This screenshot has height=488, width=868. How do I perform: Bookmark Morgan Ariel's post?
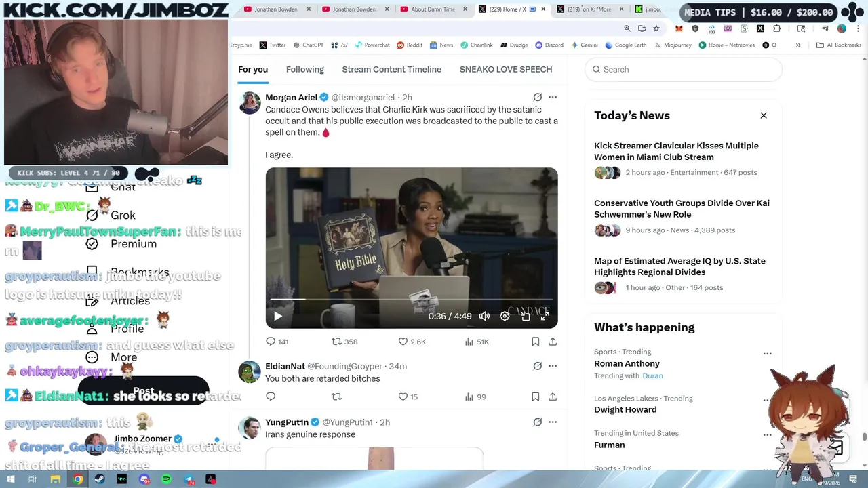[535, 342]
